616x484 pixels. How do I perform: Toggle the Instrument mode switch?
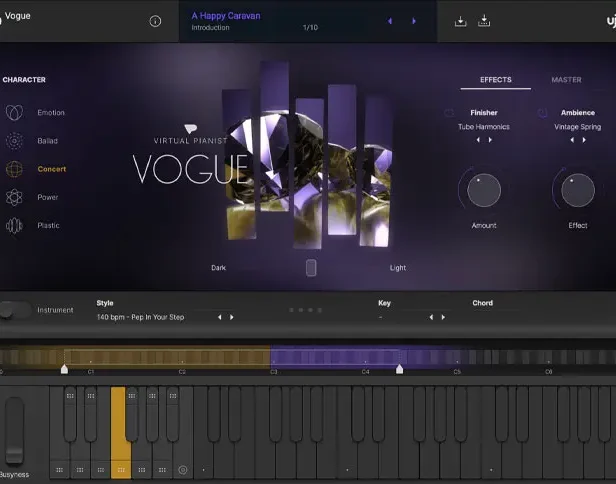[x=15, y=310]
